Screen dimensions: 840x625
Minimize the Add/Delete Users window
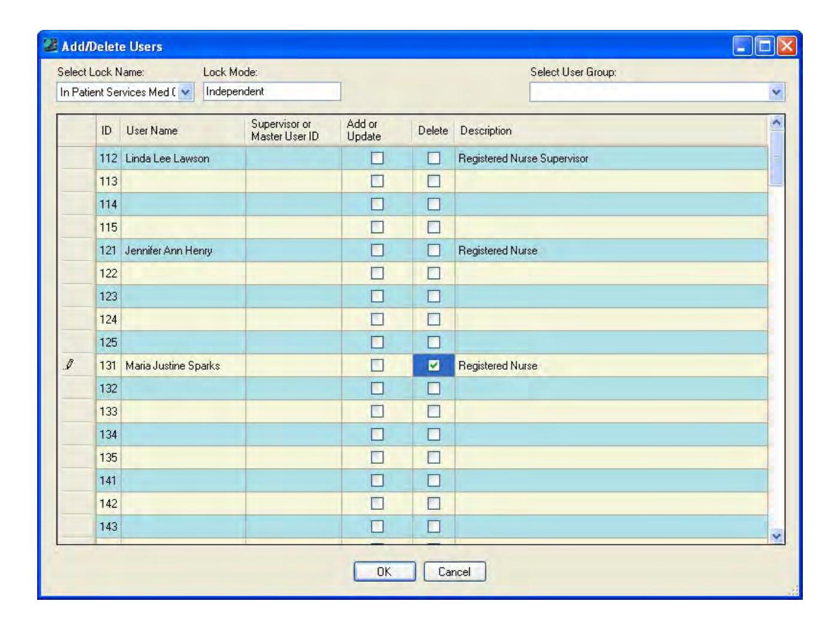click(743, 46)
